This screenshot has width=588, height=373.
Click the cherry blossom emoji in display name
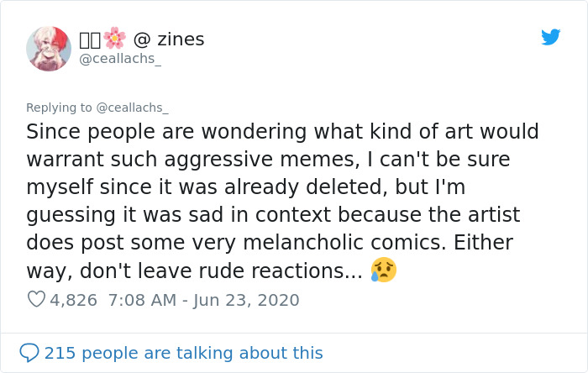point(114,39)
